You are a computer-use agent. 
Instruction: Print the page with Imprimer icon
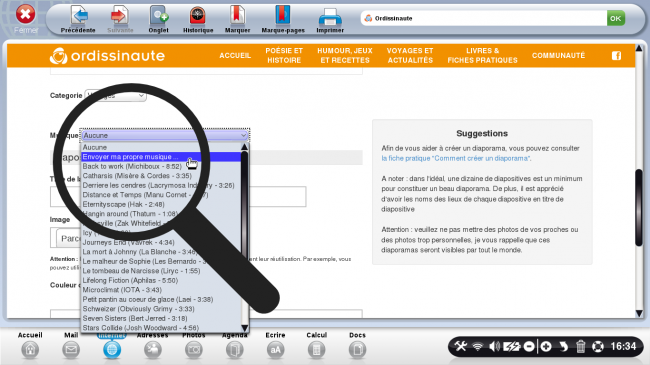click(330, 17)
